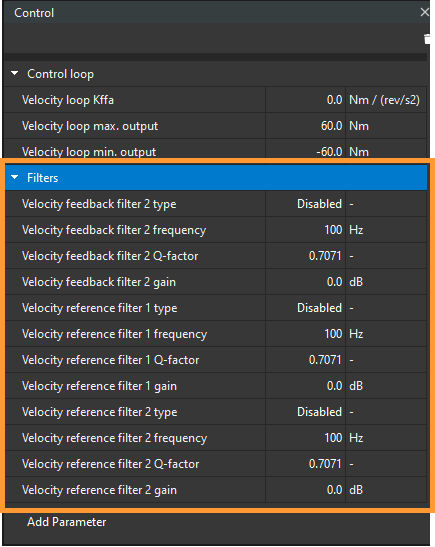Click the trash delete icon
The height and width of the screenshot is (547, 435).
427,39
